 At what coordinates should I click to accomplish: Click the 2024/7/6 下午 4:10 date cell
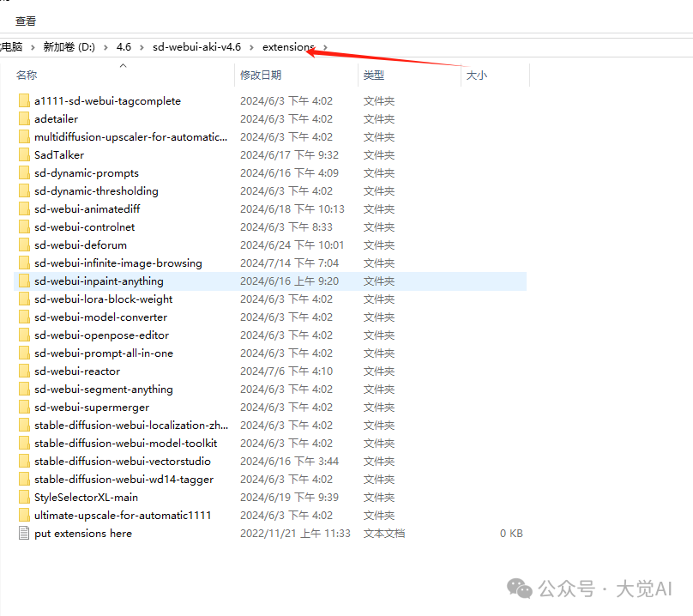286,371
